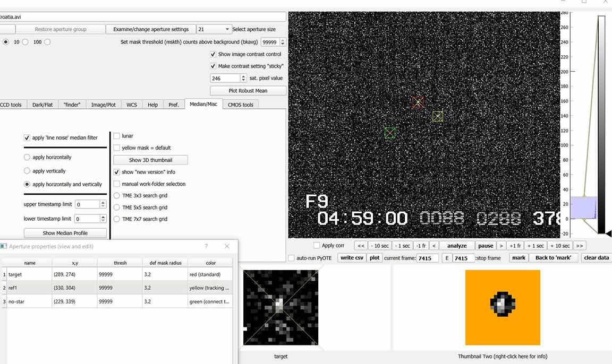This screenshot has width=612, height=364.
Task: Click the sat. pixel value spinner arrows
Action: point(243,78)
